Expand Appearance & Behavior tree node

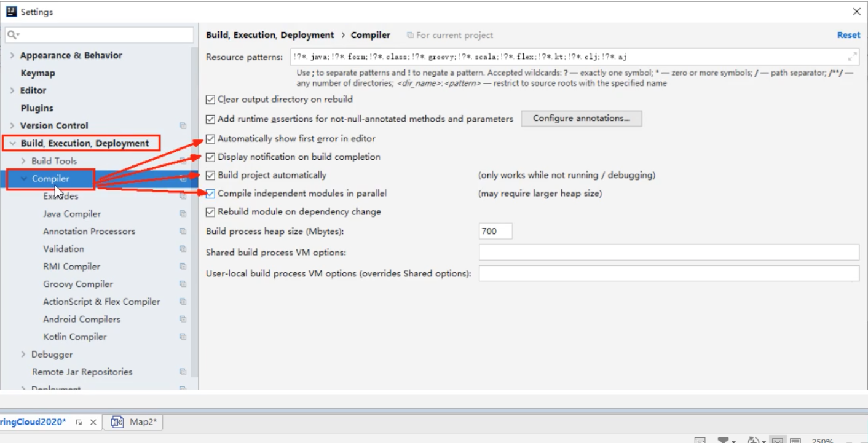click(x=12, y=55)
